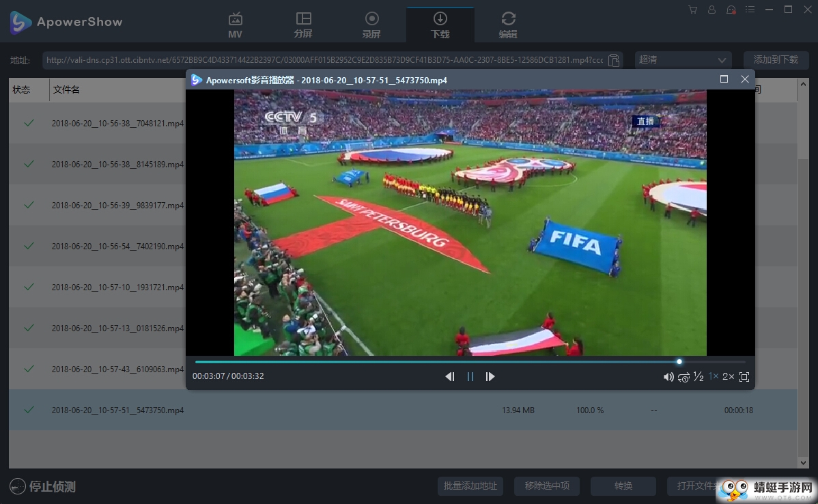
Task: Skip to next frame in player
Action: (x=490, y=377)
